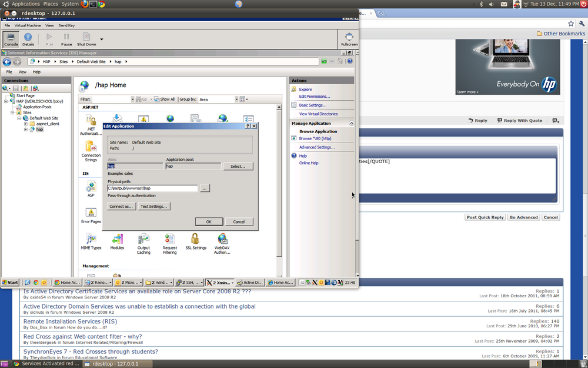
Task: Open the Shut Down dropdown arrow
Action: click(101, 39)
